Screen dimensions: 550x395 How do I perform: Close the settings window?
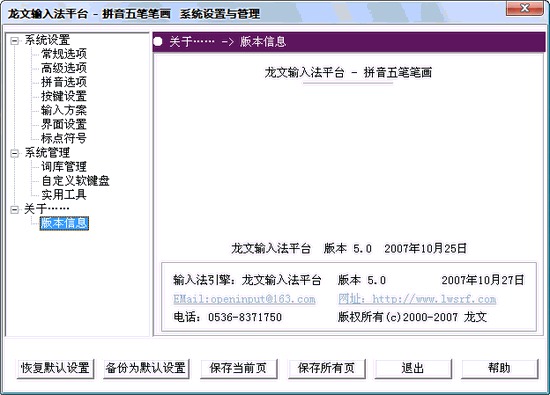pyautogui.click(x=525, y=8)
